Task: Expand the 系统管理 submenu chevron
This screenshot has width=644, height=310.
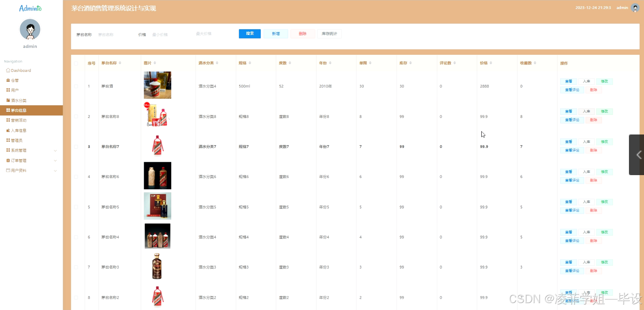Action: [55, 151]
